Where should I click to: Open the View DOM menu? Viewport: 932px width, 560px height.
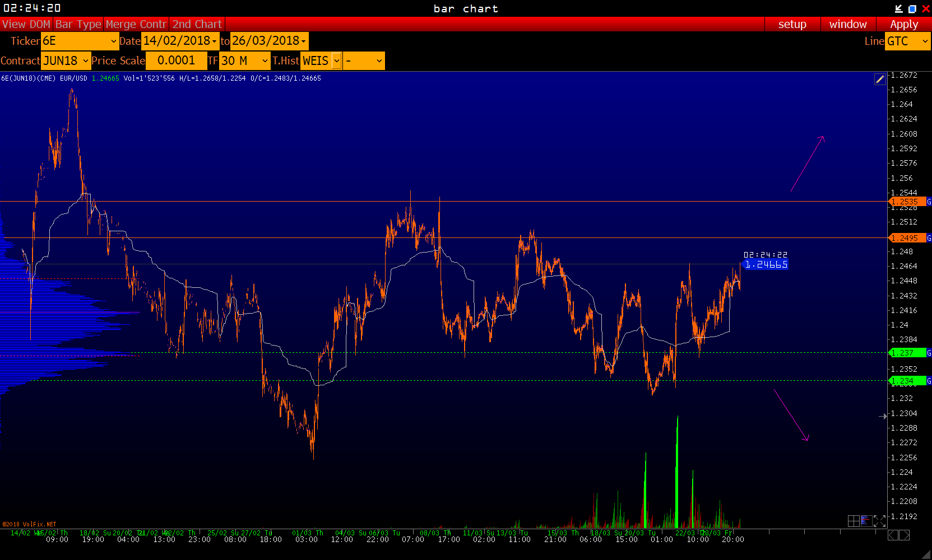26,24
